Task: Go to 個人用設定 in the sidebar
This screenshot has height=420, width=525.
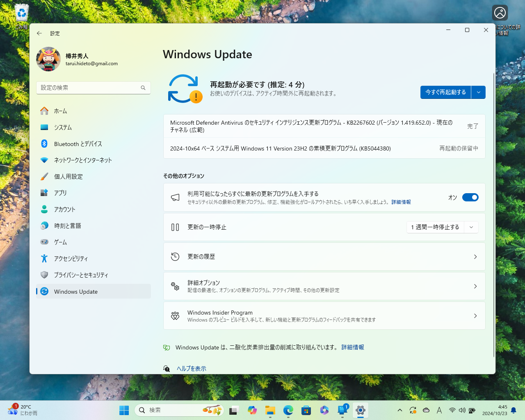Action: (x=94, y=176)
